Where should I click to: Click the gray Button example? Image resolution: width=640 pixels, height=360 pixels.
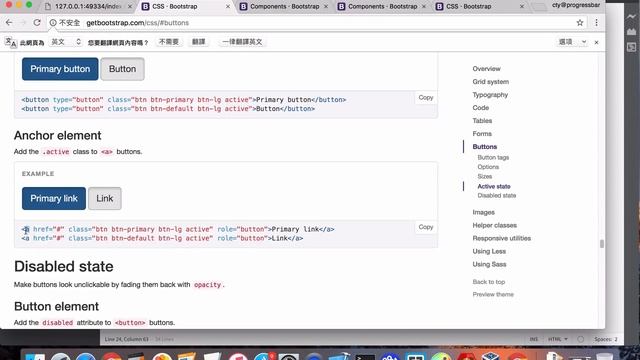tap(122, 69)
